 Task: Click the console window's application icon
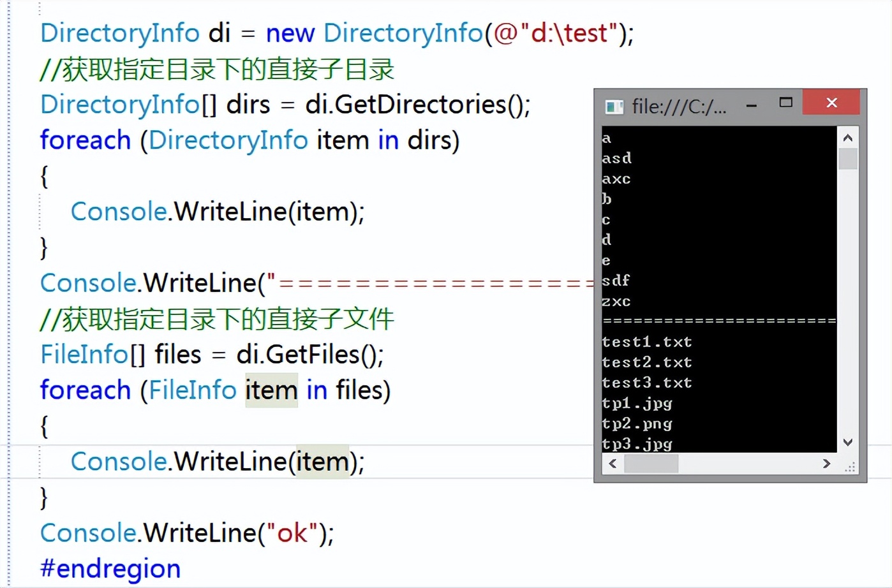click(x=614, y=107)
